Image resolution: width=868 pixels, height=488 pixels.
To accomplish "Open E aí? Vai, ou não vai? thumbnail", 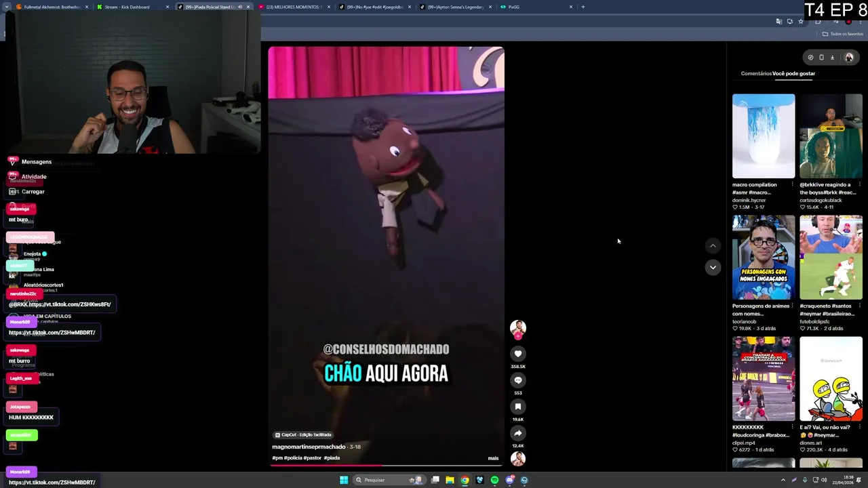I will [x=831, y=379].
